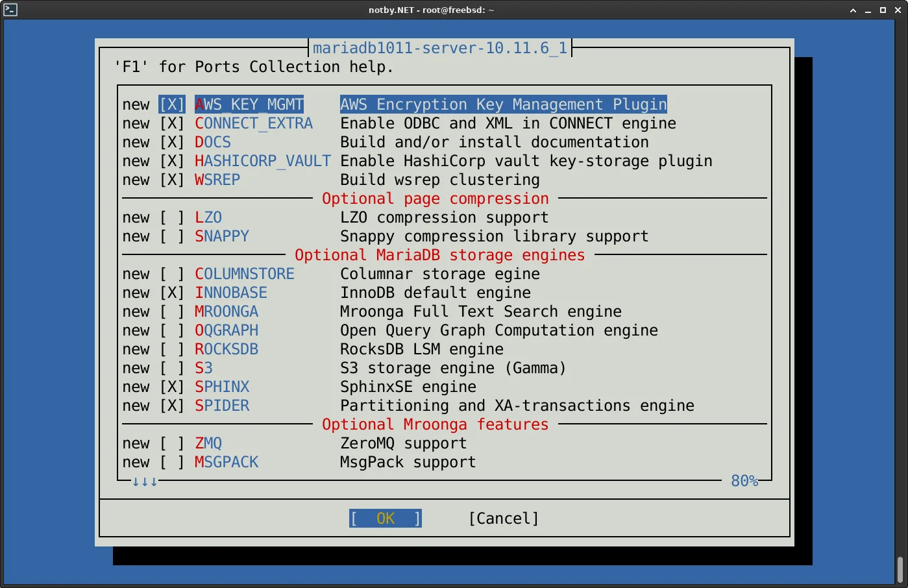This screenshot has width=908, height=588.
Task: Select the SPIDER option name
Action: pos(222,406)
